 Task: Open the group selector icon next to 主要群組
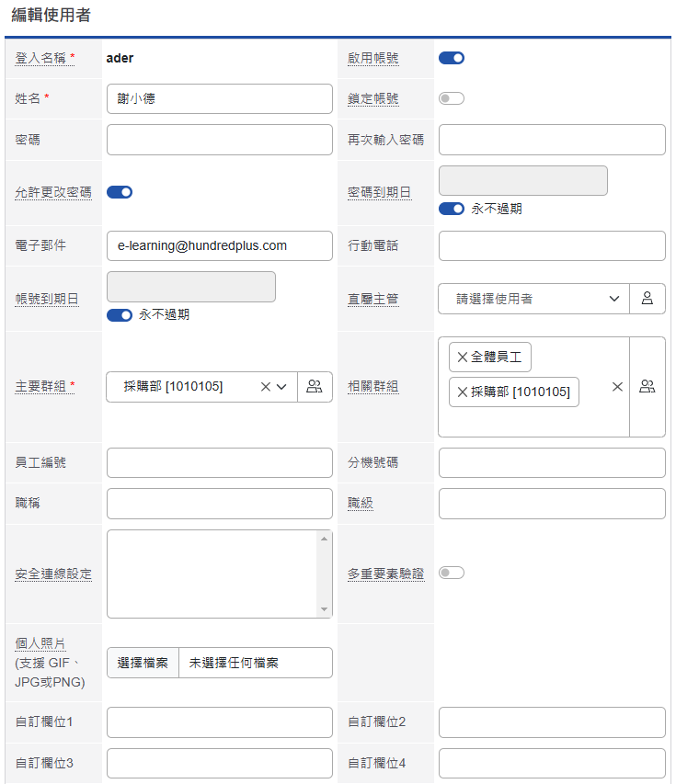pos(315,387)
